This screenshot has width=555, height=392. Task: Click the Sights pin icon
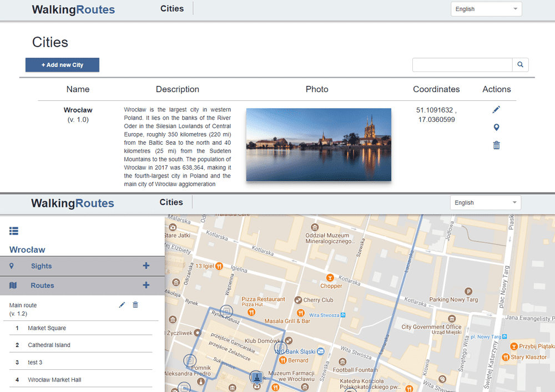(x=11, y=266)
